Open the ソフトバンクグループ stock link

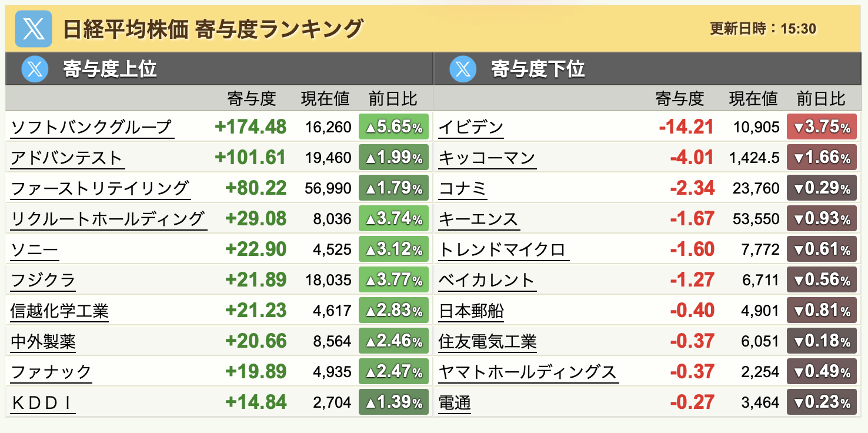coord(92,127)
